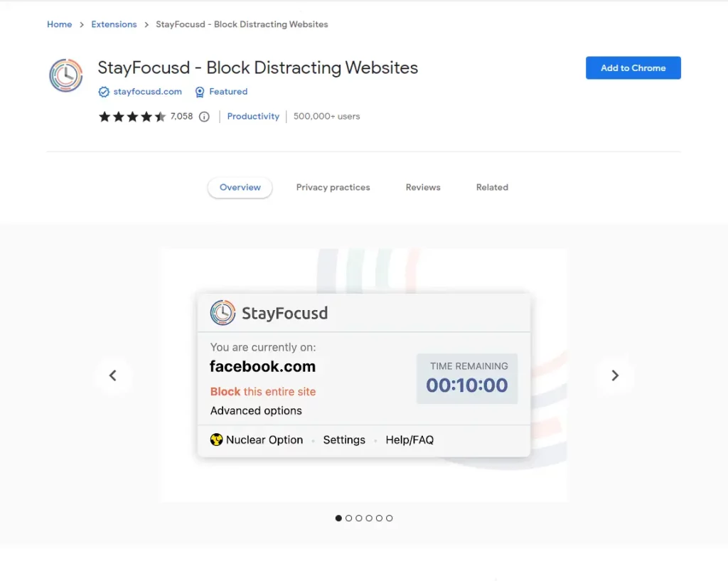The width and height of the screenshot is (728, 581).
Task: Click the Nuclear Option radiation icon
Action: [216, 439]
